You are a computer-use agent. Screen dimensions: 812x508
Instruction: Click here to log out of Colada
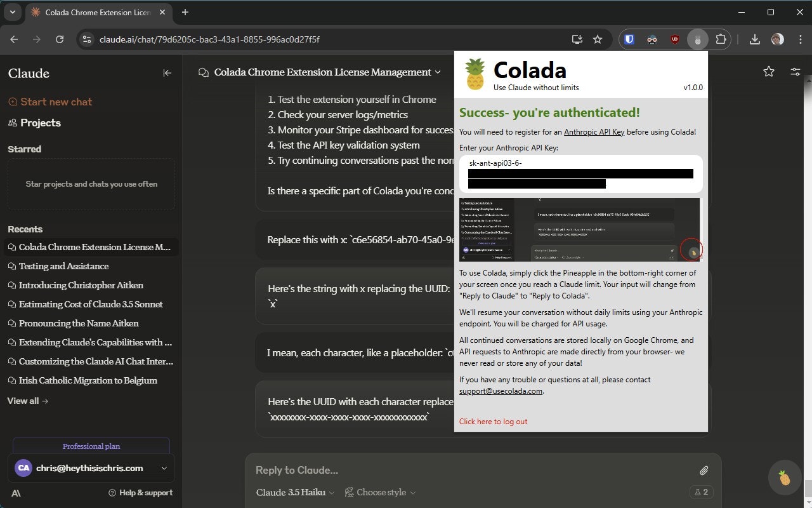click(x=494, y=422)
